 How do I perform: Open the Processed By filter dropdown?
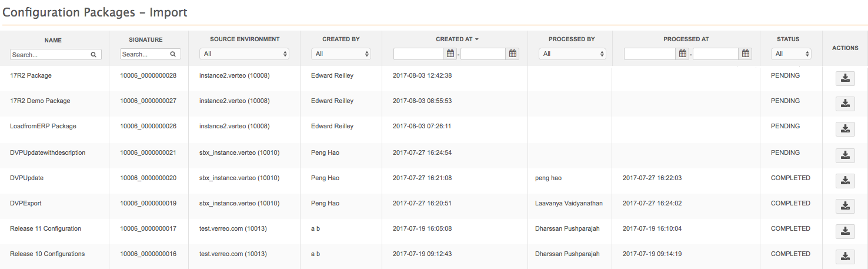(x=572, y=54)
